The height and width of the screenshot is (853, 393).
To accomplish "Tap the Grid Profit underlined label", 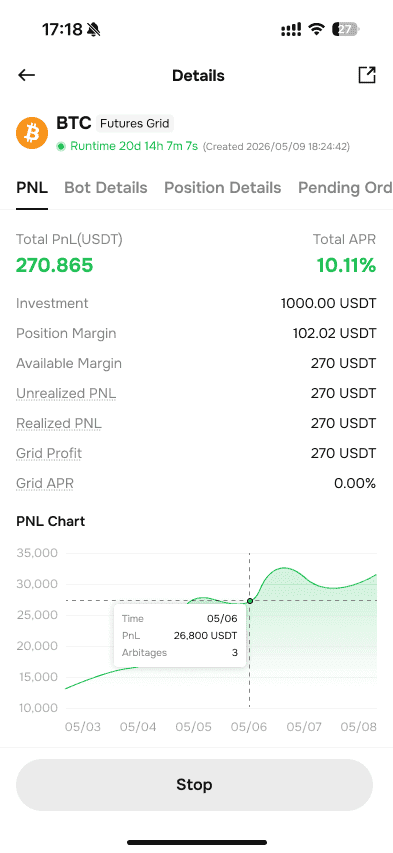I will [49, 453].
